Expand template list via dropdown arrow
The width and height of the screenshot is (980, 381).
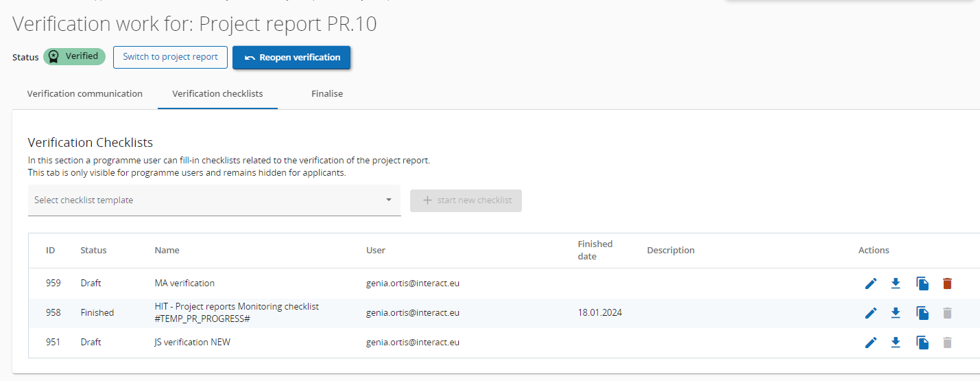[x=388, y=200]
